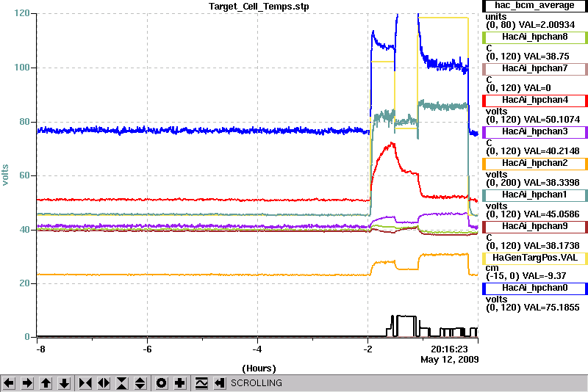
Task: Select the HacAi_hpchan1 teal legend entry
Action: 534,195
